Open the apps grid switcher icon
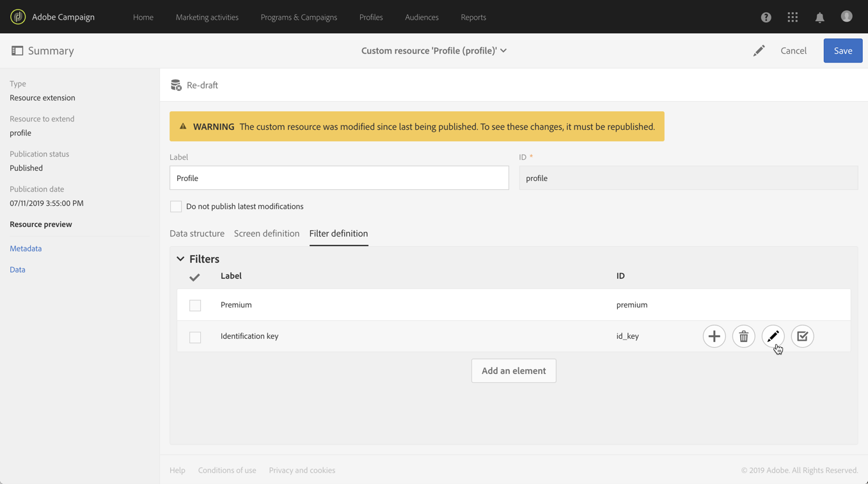Image resolution: width=868 pixels, height=484 pixels. [793, 17]
